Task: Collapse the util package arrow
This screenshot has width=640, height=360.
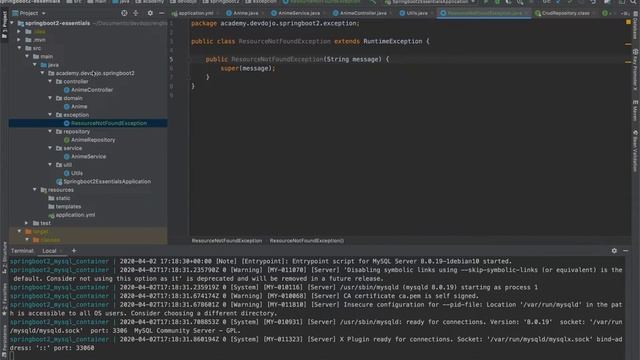Action: click(x=50, y=164)
